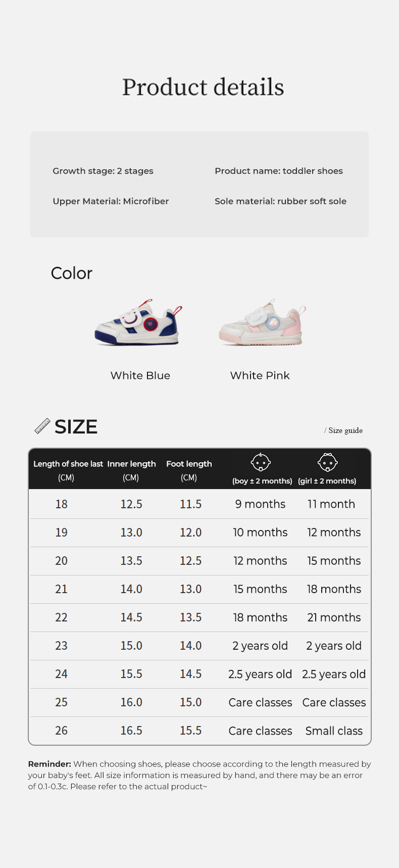Click the Foot length column header
Screen dimensions: 399x868
click(189, 464)
